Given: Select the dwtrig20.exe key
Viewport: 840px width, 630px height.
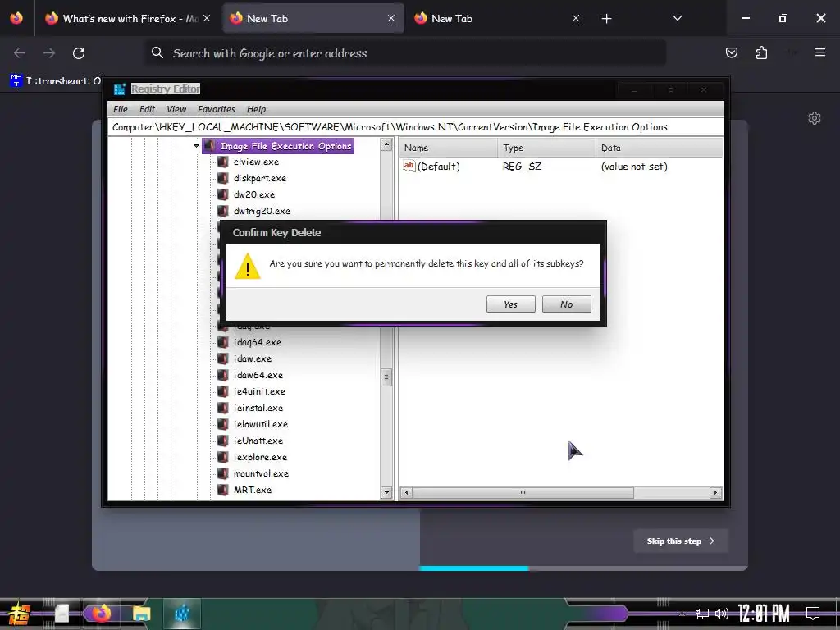Looking at the screenshot, I should (x=262, y=211).
